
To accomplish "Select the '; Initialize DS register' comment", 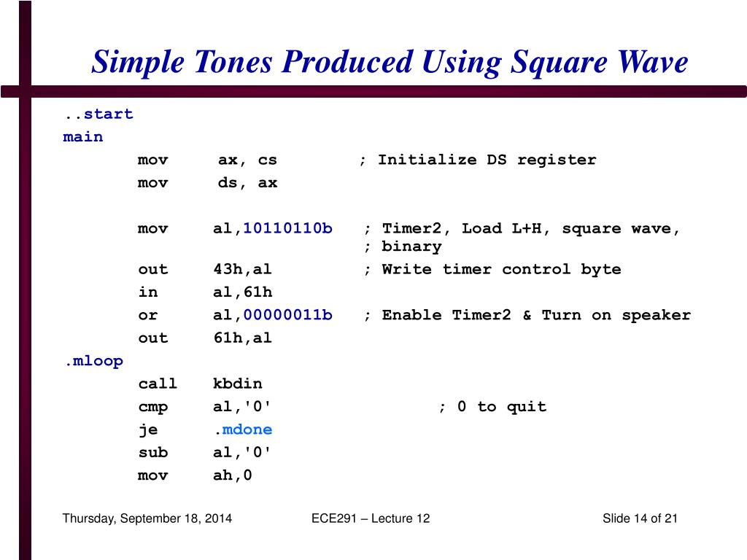I will tap(477, 160).
